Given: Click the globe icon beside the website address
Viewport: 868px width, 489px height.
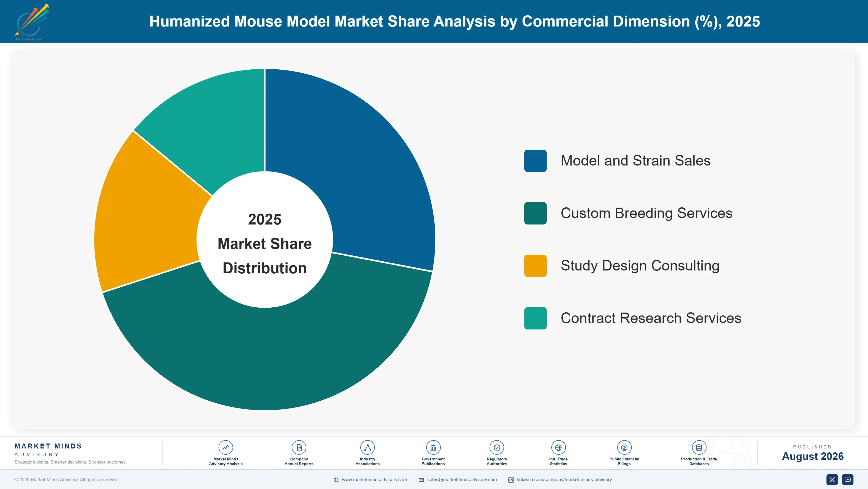Looking at the screenshot, I should 336,480.
